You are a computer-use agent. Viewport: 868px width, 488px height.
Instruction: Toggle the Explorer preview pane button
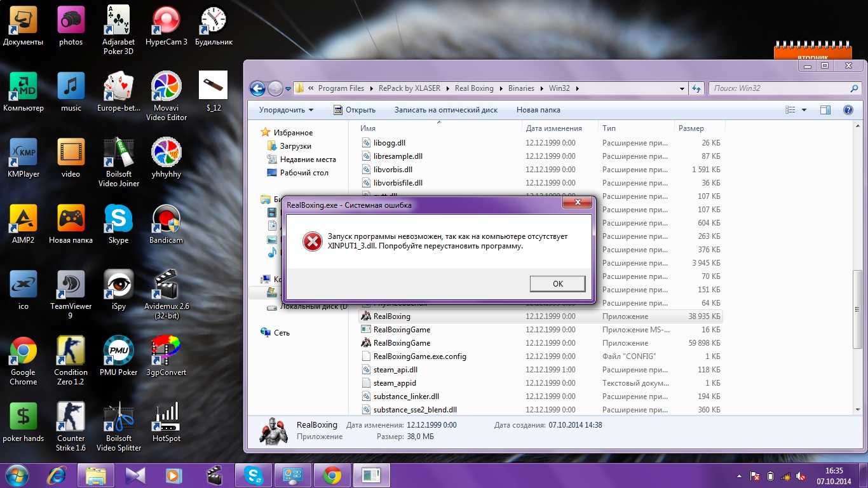pos(825,110)
